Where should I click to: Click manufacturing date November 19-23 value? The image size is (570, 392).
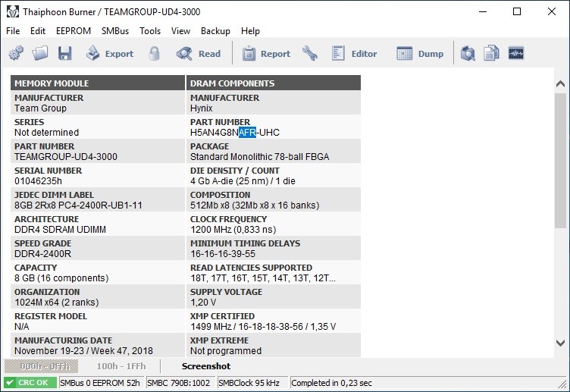pos(83,351)
